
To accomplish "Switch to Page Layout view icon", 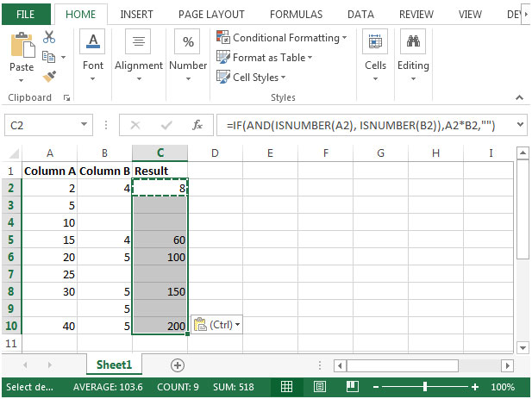I will pos(320,386).
